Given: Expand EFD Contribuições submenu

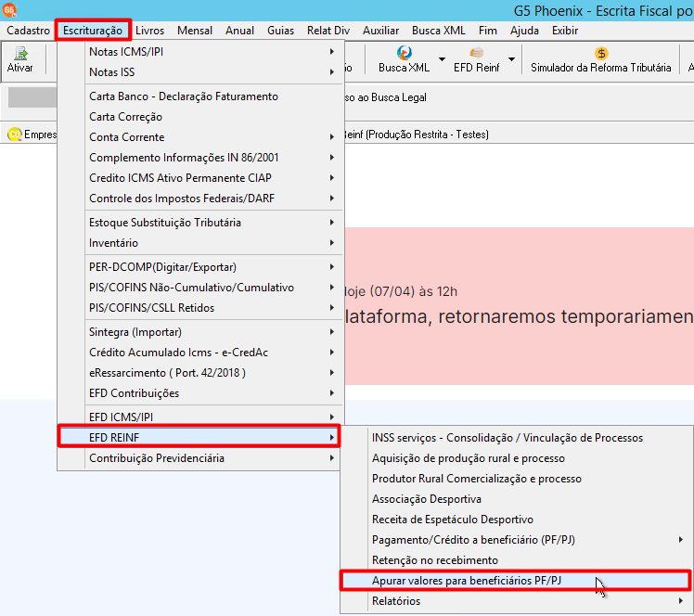Looking at the screenshot, I should coord(200,393).
